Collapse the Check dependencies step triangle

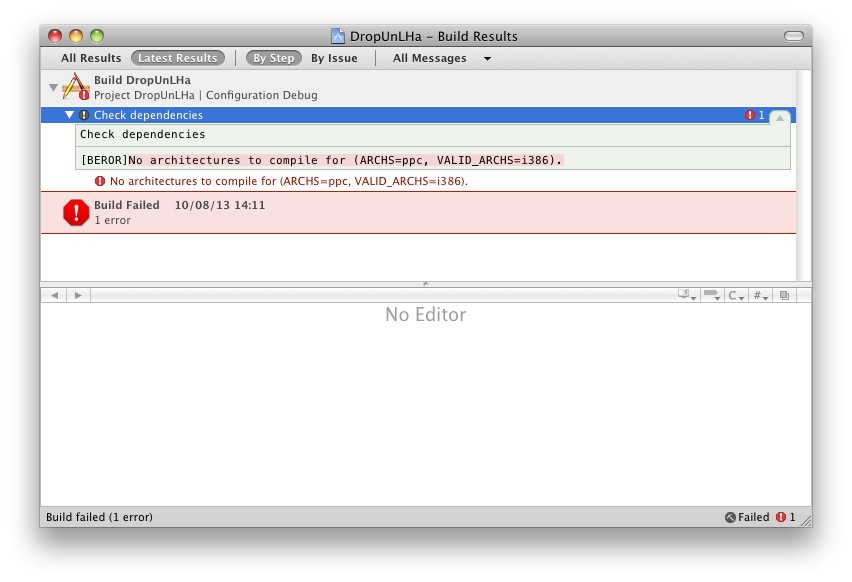69,115
